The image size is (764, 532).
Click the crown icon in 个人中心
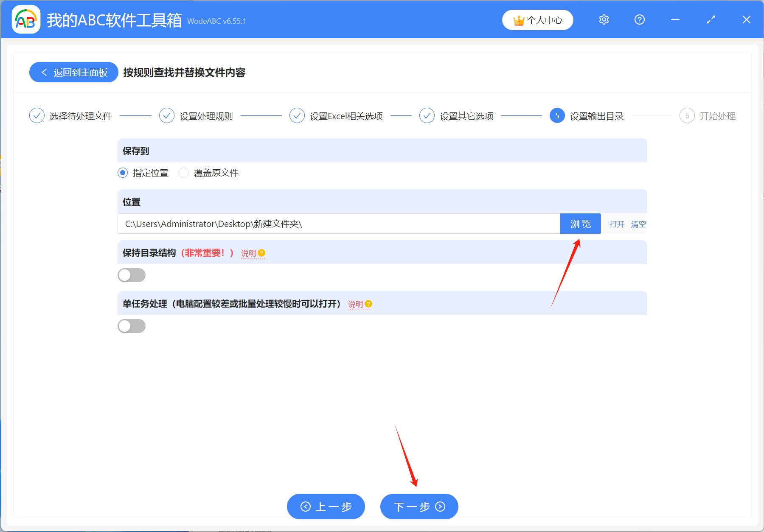click(x=519, y=20)
